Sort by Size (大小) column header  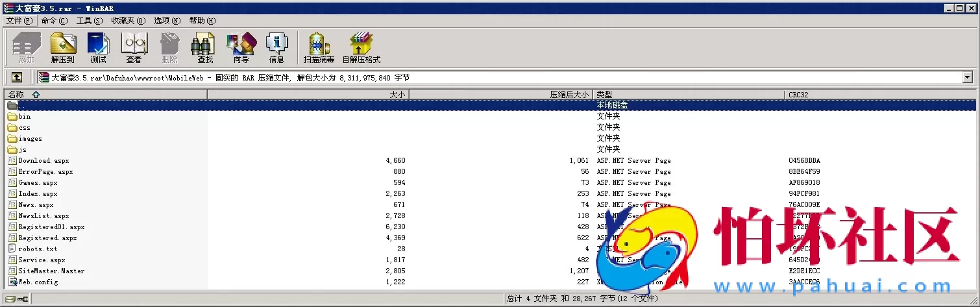pyautogui.click(x=308, y=95)
